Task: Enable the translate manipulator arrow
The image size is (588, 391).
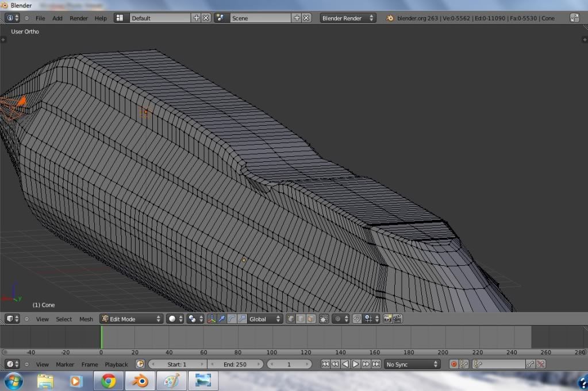Action: tap(222, 319)
